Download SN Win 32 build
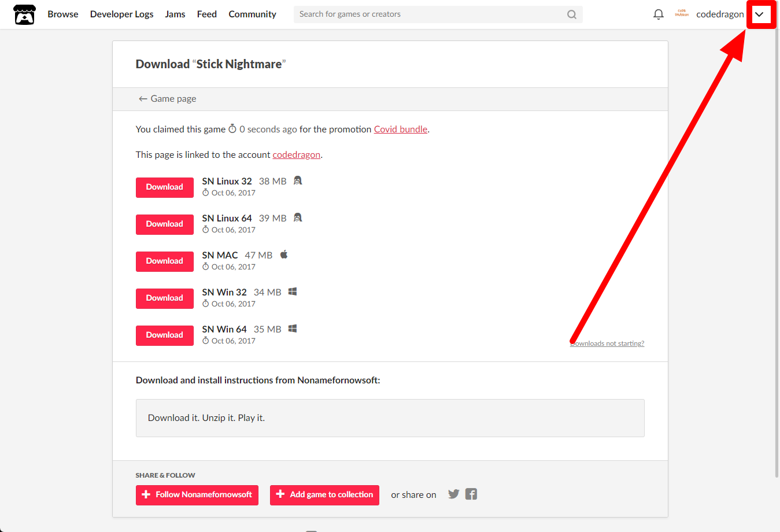The width and height of the screenshot is (780, 532). [165, 298]
